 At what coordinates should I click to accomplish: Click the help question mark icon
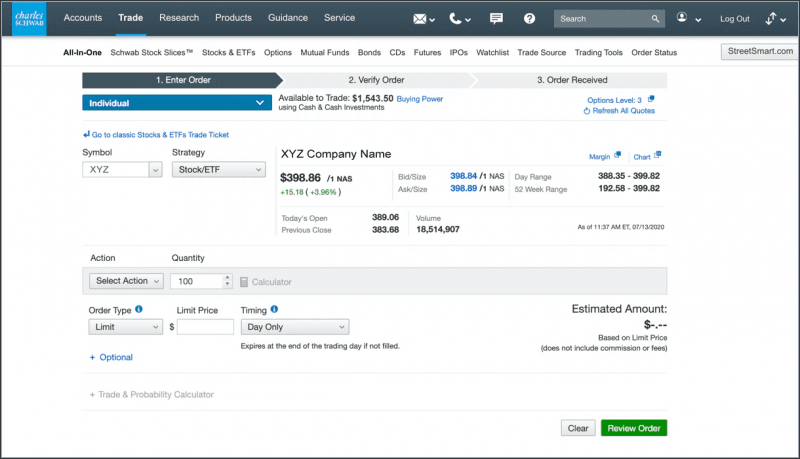click(x=529, y=19)
